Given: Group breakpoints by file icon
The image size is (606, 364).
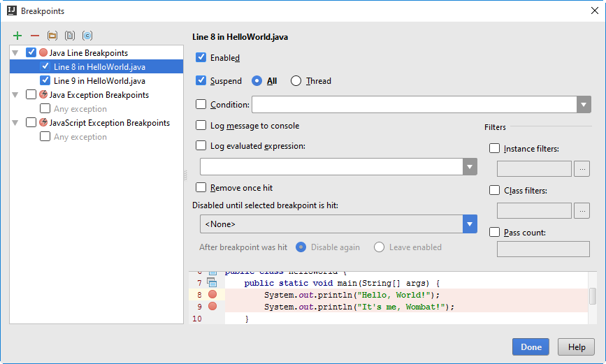Looking at the screenshot, I should [70, 36].
